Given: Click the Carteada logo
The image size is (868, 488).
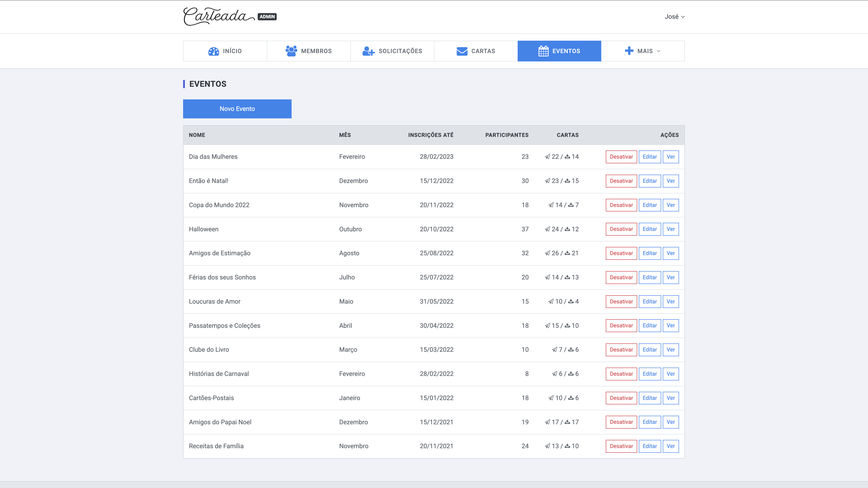Looking at the screenshot, I should [219, 16].
